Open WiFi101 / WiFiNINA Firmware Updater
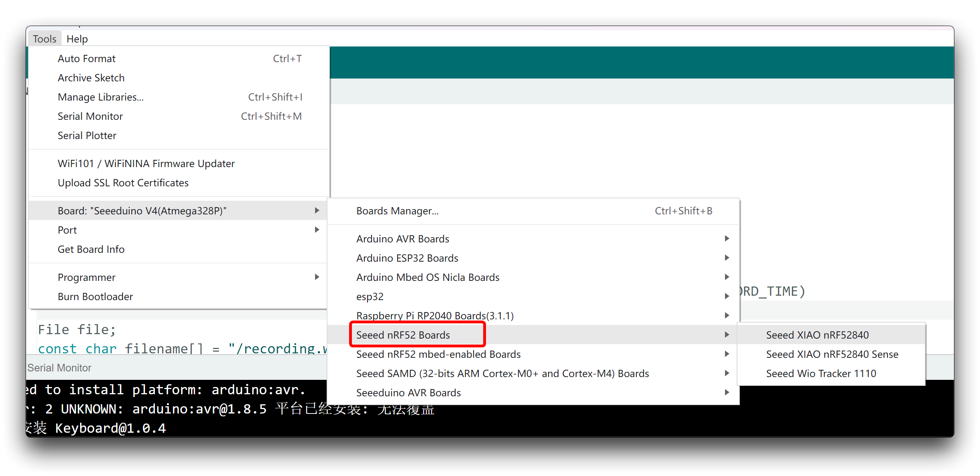The width and height of the screenshot is (980, 476). (x=179, y=163)
